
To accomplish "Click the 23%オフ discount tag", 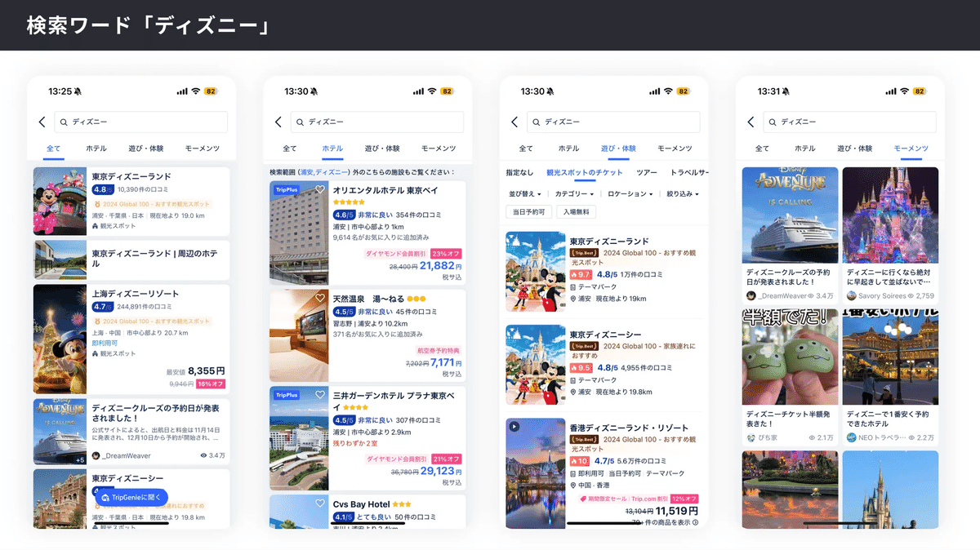I will (447, 253).
